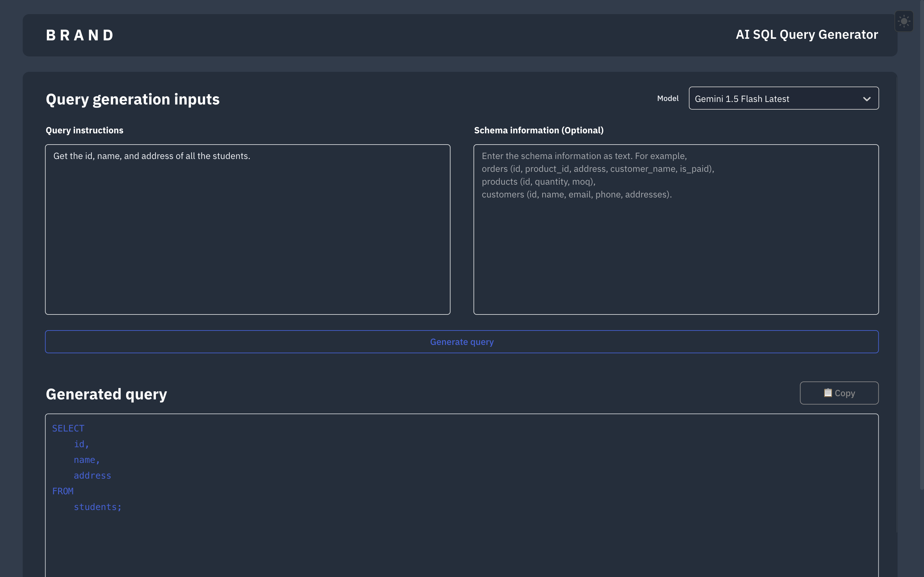Click the Query instructions label
This screenshot has width=924, height=577.
(x=84, y=130)
